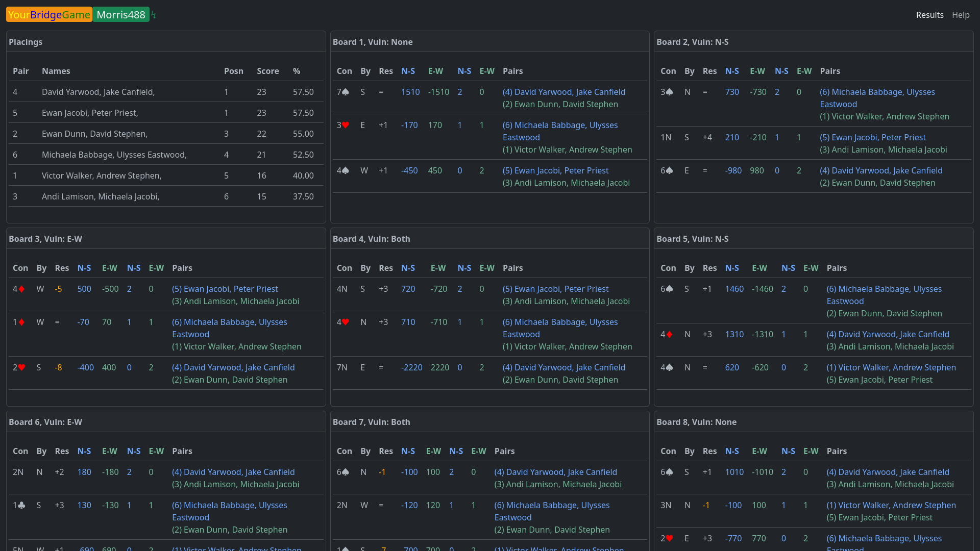Click spade icon of Board 1's 7-spade contract

coord(346,92)
